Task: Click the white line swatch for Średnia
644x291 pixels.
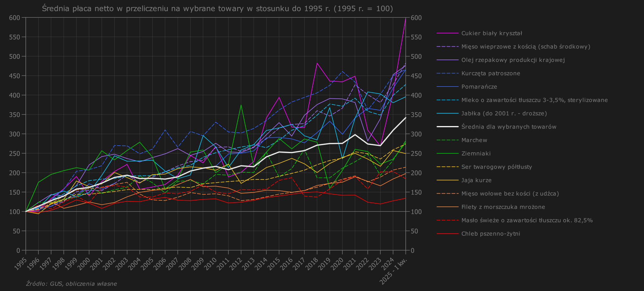Action: [447, 127]
